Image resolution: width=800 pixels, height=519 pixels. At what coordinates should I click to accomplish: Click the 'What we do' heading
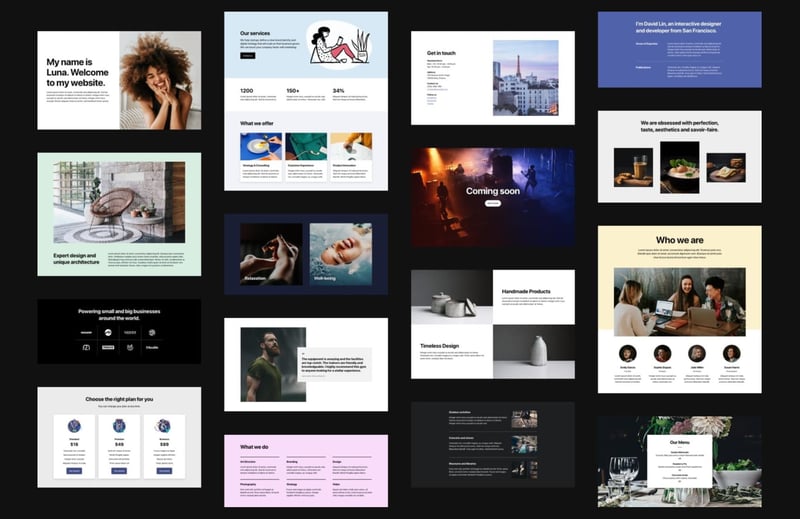tap(254, 447)
